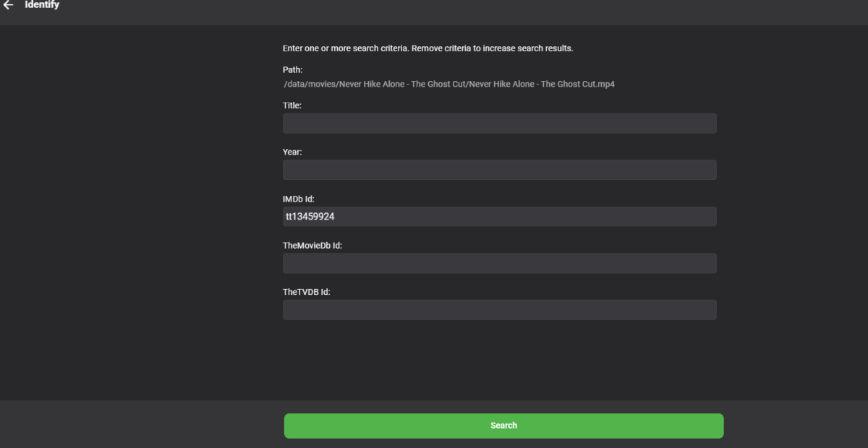Focus the TheMovieDb Id input field
Viewport: 868px width, 448px height.
499,263
